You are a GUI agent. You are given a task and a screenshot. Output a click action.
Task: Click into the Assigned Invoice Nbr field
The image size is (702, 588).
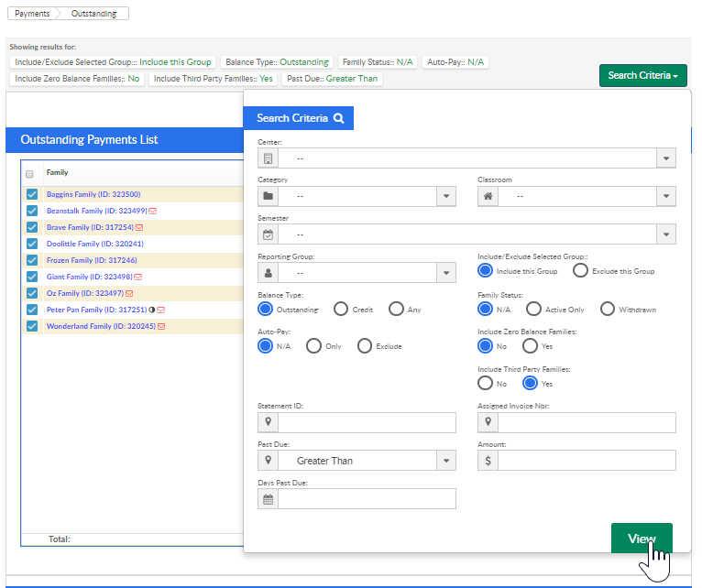coord(587,422)
